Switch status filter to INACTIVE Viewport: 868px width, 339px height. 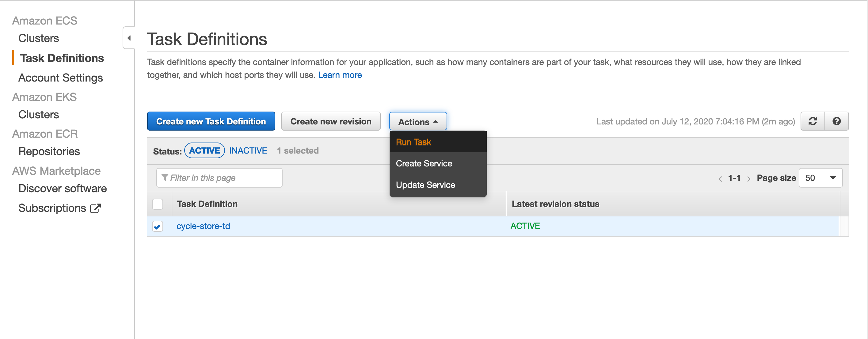pyautogui.click(x=248, y=150)
